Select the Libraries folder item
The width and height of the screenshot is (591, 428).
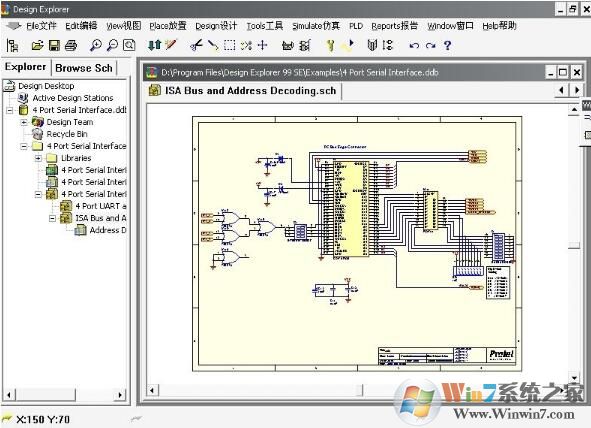76,158
